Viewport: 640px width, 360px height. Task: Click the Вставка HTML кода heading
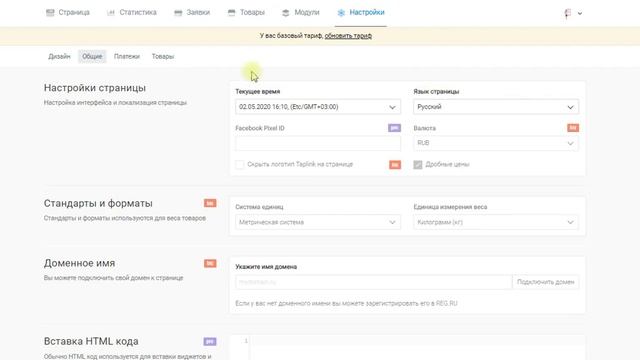pos(91,341)
